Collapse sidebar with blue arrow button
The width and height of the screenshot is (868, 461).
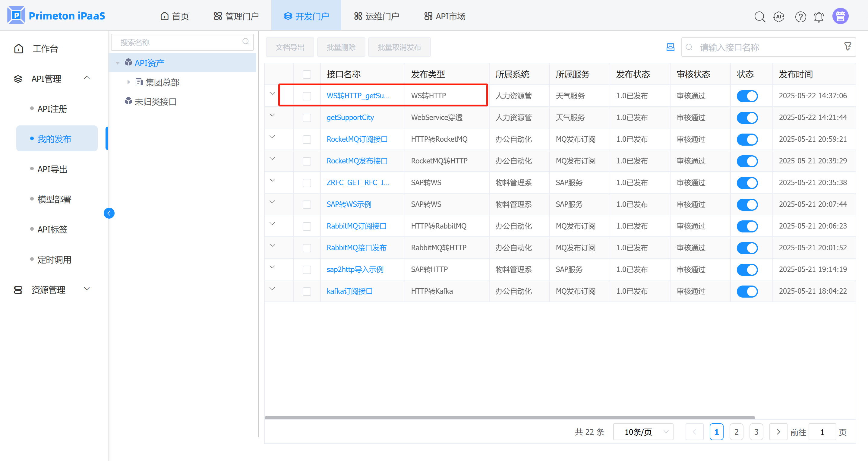[109, 213]
